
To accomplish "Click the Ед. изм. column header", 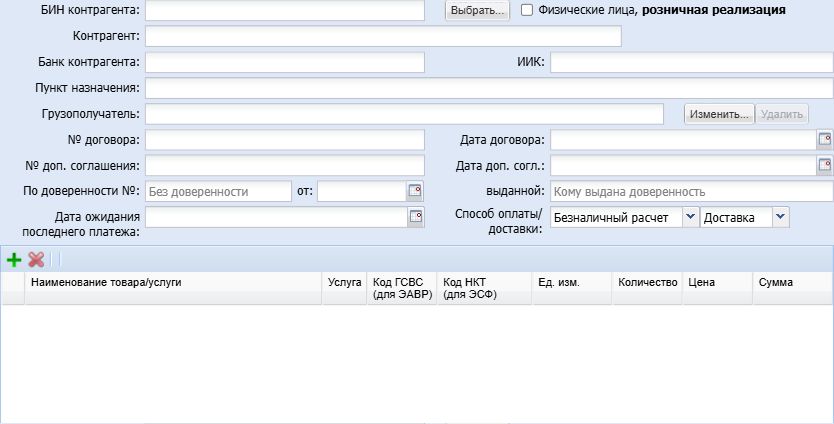I will (x=572, y=288).
